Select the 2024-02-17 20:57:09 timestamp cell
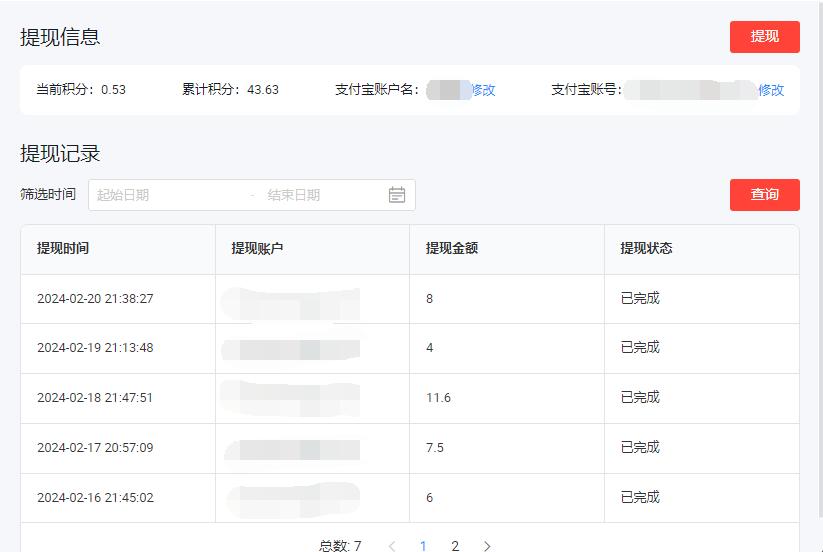Screen dimensions: 823x552 [95, 448]
